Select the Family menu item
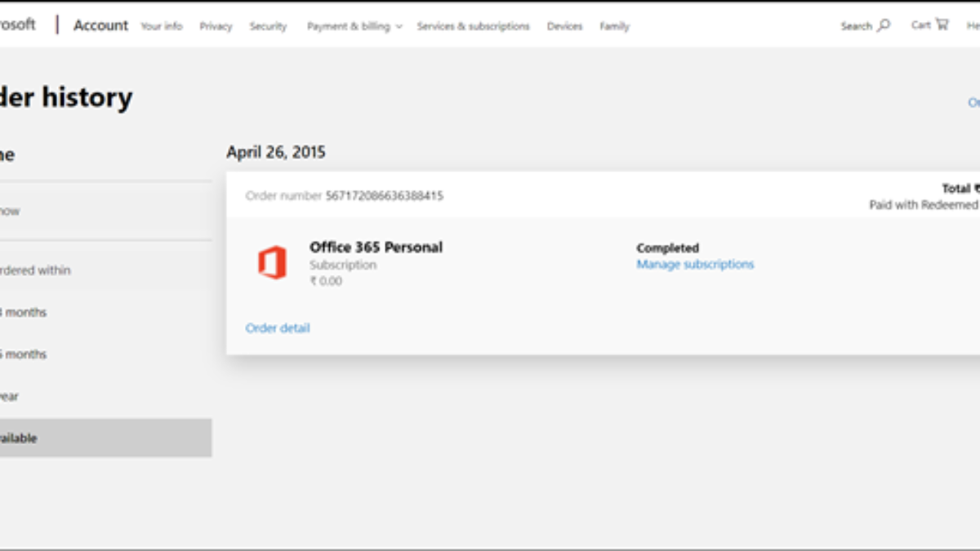The image size is (980, 551). point(614,26)
